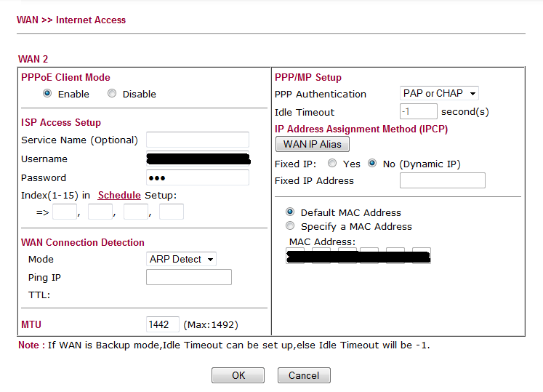Viewport: 543px width, 392px height.
Task: Select Disable for PPPoE Client Mode
Action: coord(112,94)
